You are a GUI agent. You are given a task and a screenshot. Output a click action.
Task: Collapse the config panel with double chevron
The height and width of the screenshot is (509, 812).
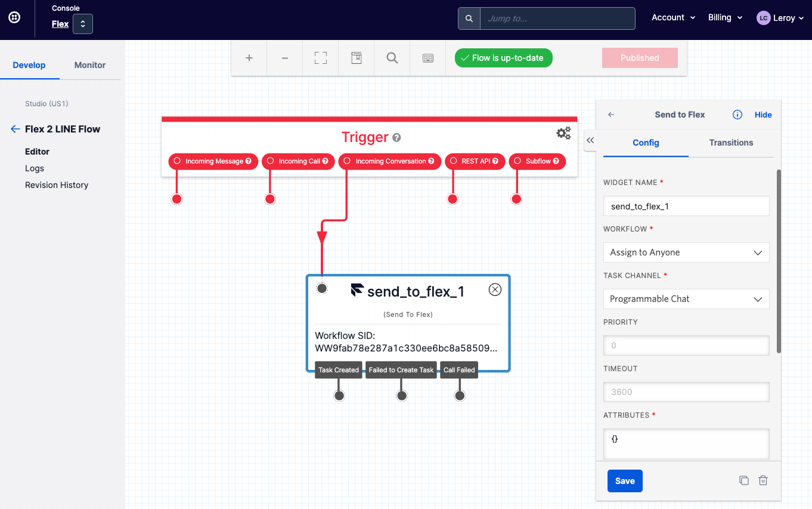tap(590, 140)
